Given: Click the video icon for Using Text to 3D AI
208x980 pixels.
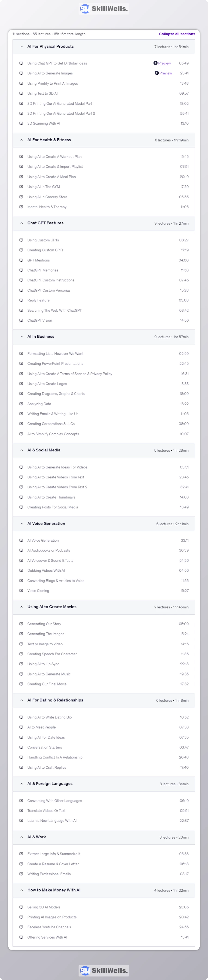Looking at the screenshot, I should [21, 93].
